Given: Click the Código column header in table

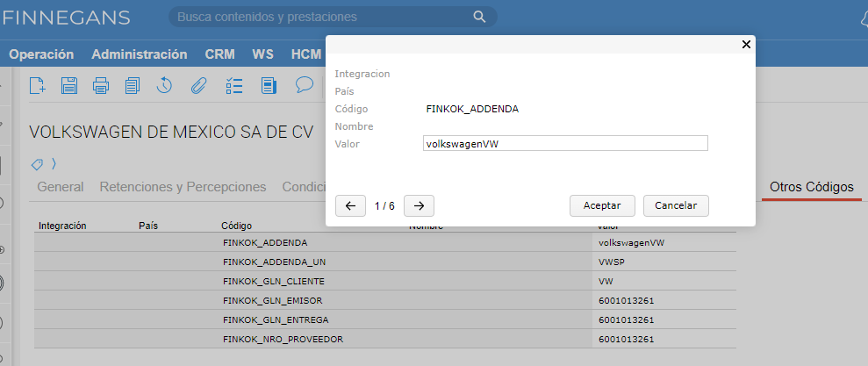Looking at the screenshot, I should [x=236, y=226].
